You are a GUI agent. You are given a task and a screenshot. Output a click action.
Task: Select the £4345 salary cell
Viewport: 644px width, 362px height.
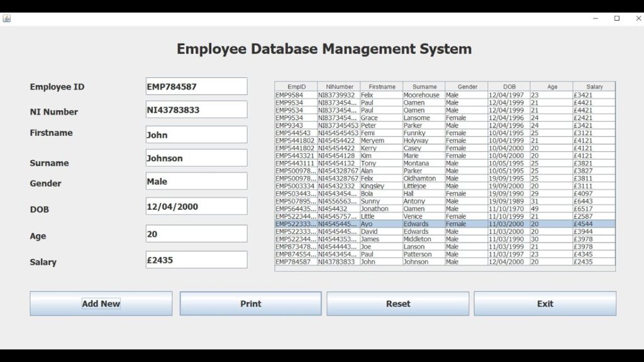point(594,254)
